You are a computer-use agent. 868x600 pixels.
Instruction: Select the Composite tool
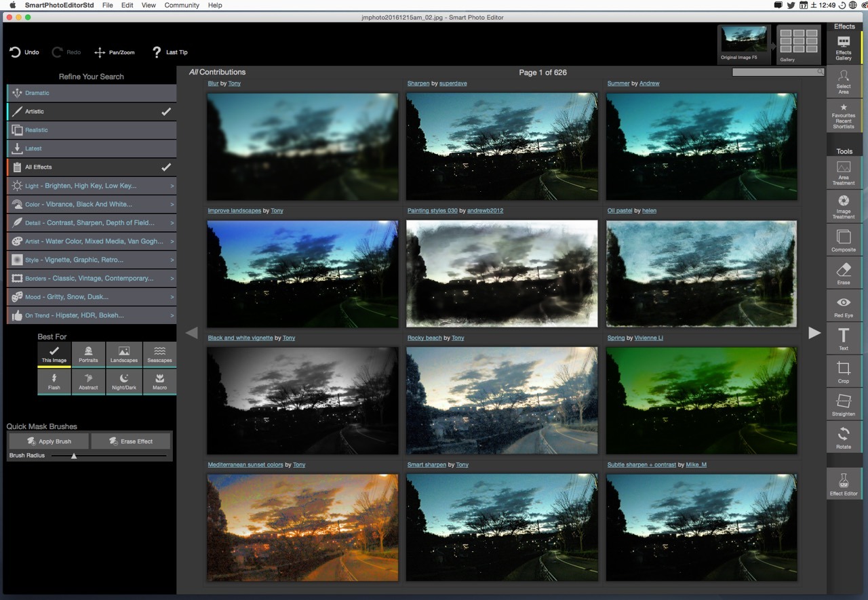(844, 240)
